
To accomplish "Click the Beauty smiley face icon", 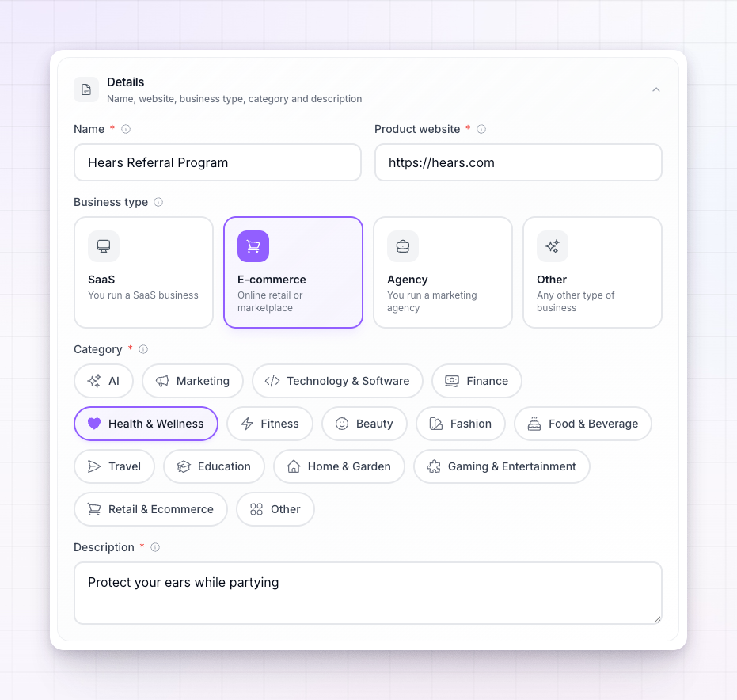I will [x=342, y=424].
